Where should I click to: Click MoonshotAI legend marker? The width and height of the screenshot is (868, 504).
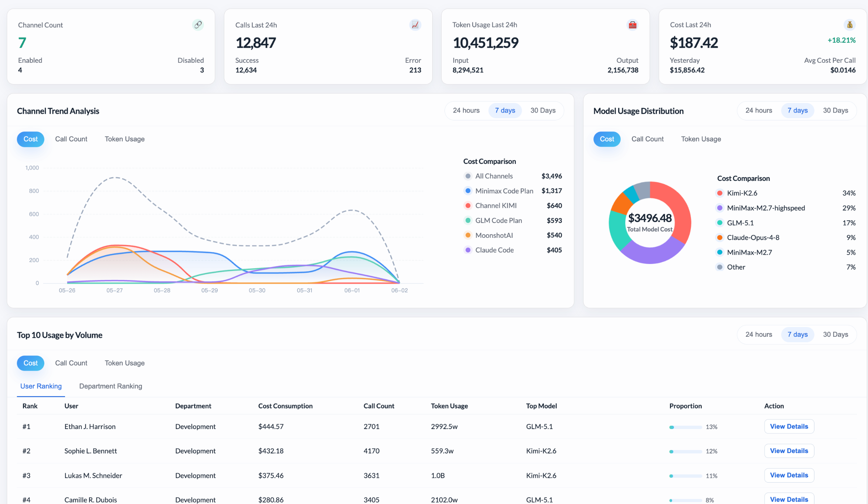point(468,235)
